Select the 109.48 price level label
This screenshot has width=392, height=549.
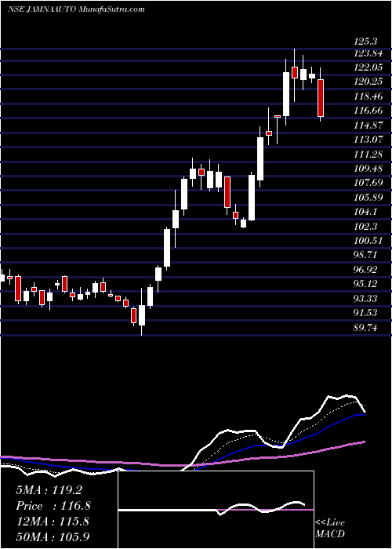point(368,169)
